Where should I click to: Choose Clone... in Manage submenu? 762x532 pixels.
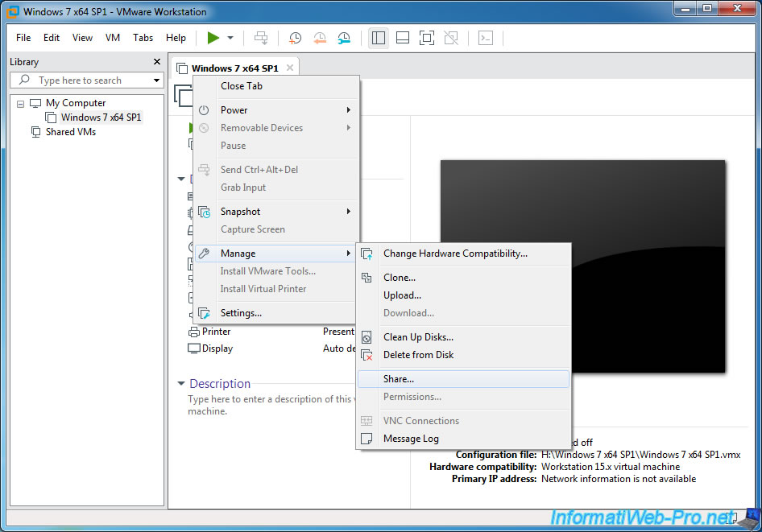point(464,278)
